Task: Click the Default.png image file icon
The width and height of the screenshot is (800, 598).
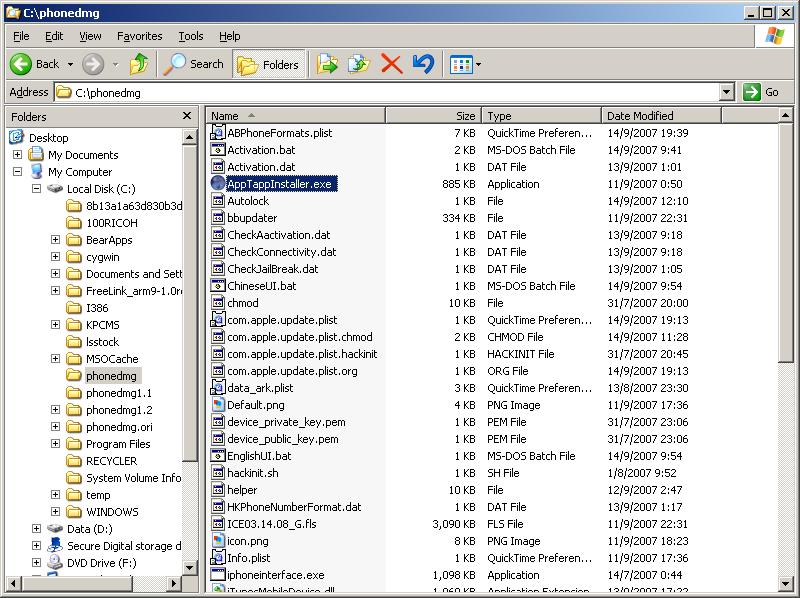Action: [x=218, y=405]
